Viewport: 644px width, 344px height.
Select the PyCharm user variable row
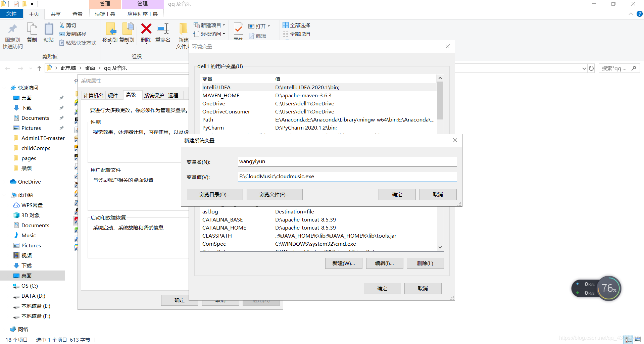[318, 128]
